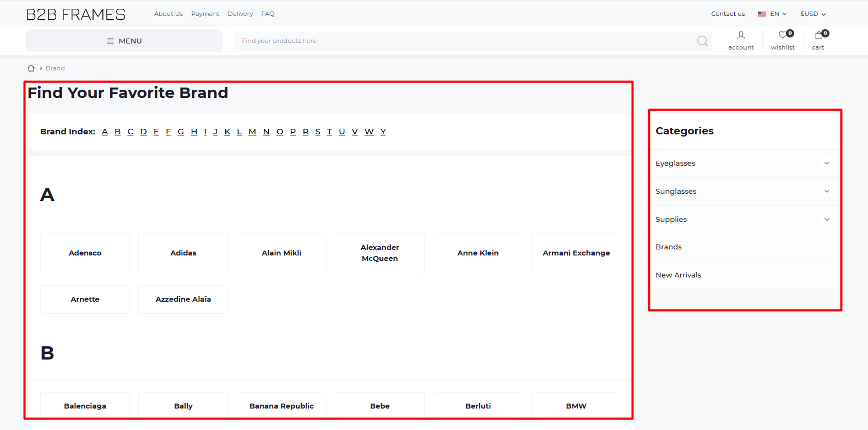Jump to letter T in Brand Index
This screenshot has width=868, height=430.
pos(329,132)
